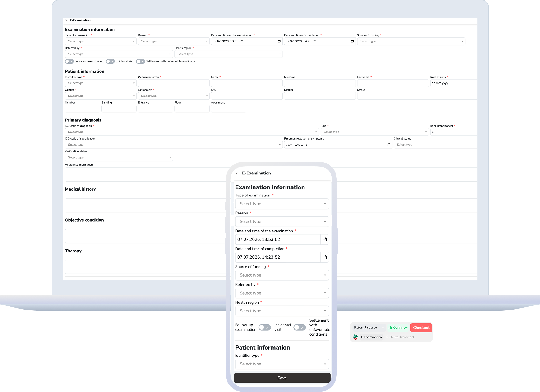Open Identifier type dropdown on desktop form
This screenshot has width=540, height=392.
click(x=100, y=83)
